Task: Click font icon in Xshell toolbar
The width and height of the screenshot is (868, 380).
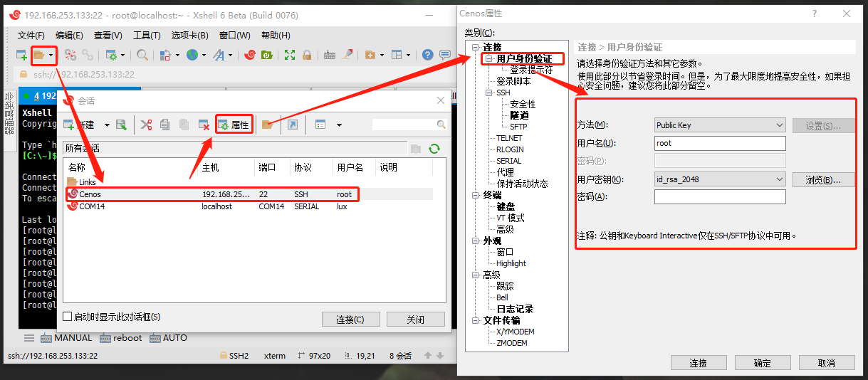Action: [x=218, y=55]
